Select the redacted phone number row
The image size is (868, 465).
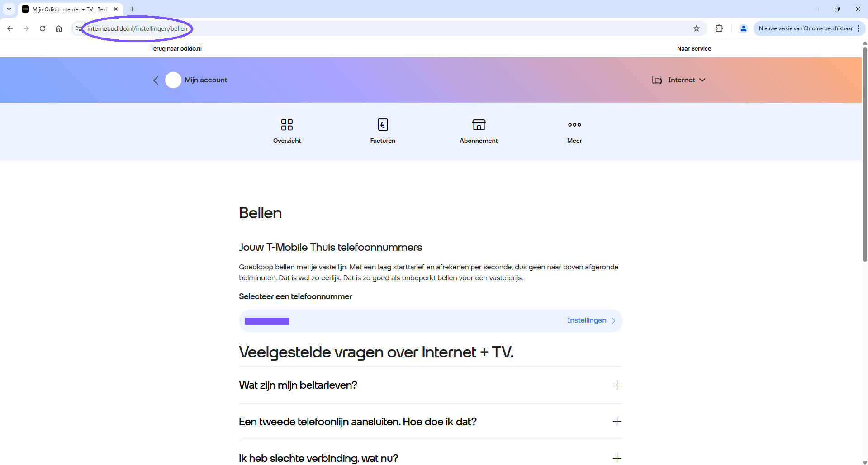[x=431, y=321]
